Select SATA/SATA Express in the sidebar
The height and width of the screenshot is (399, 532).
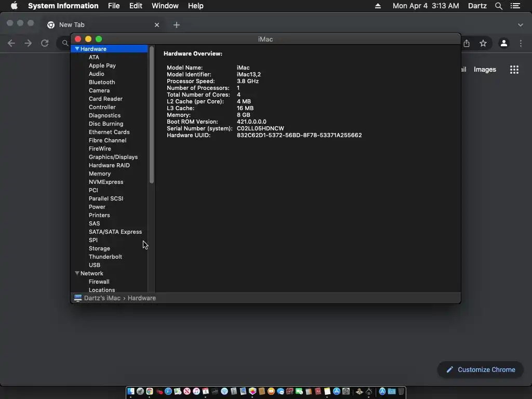click(115, 232)
